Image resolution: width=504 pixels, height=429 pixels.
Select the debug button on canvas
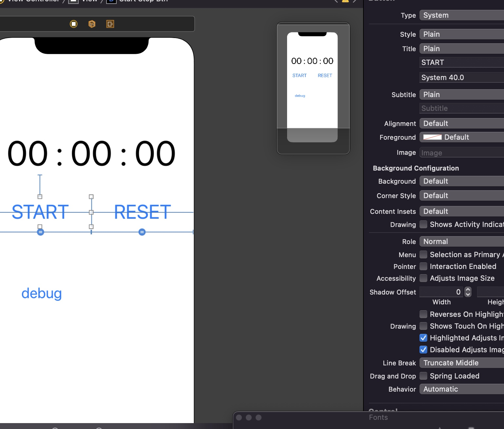(x=42, y=294)
